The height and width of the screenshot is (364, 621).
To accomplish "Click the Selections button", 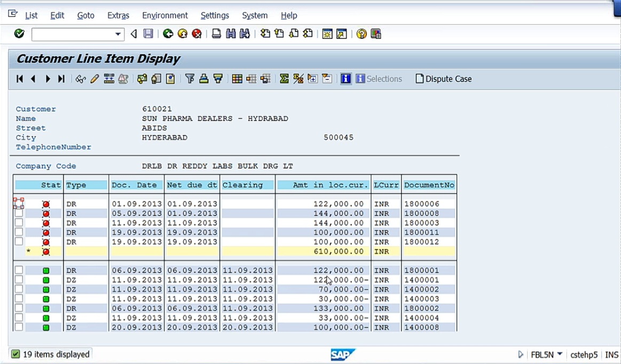I will point(379,79).
